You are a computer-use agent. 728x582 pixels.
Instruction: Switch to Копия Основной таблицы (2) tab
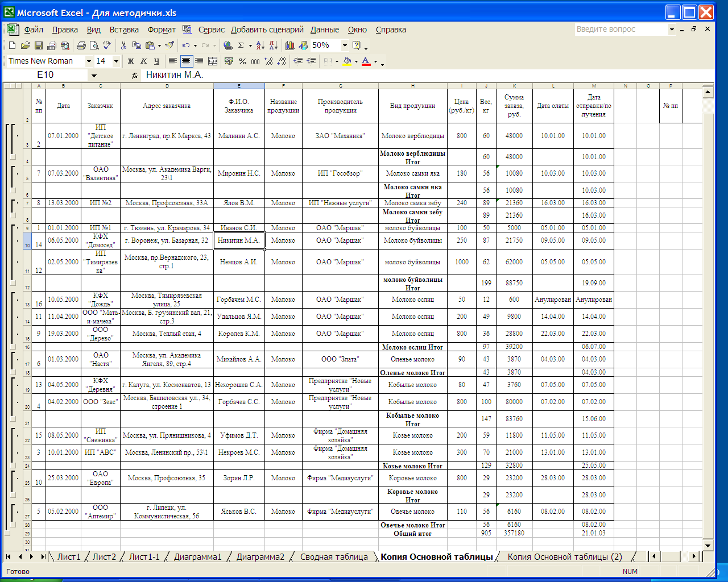tap(565, 557)
